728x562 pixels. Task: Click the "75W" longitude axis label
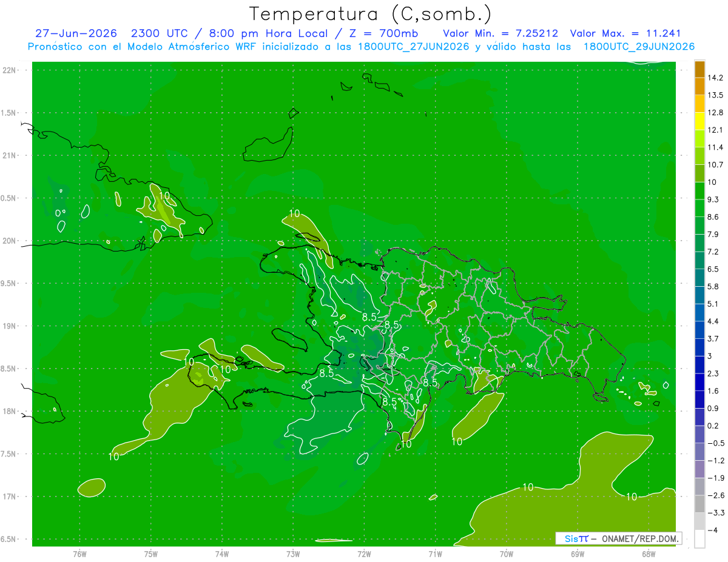151,554
